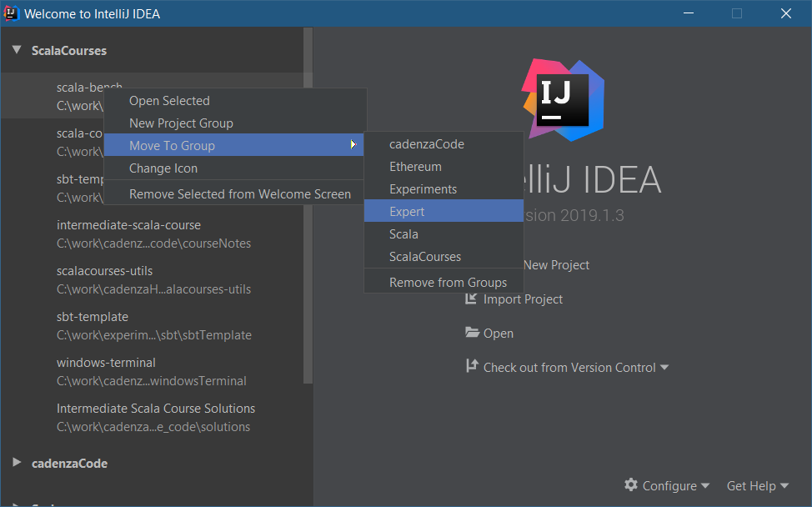Viewport: 812px width, 507px height.
Task: Click the IntelliJ title bar app icon
Action: pos(11,13)
